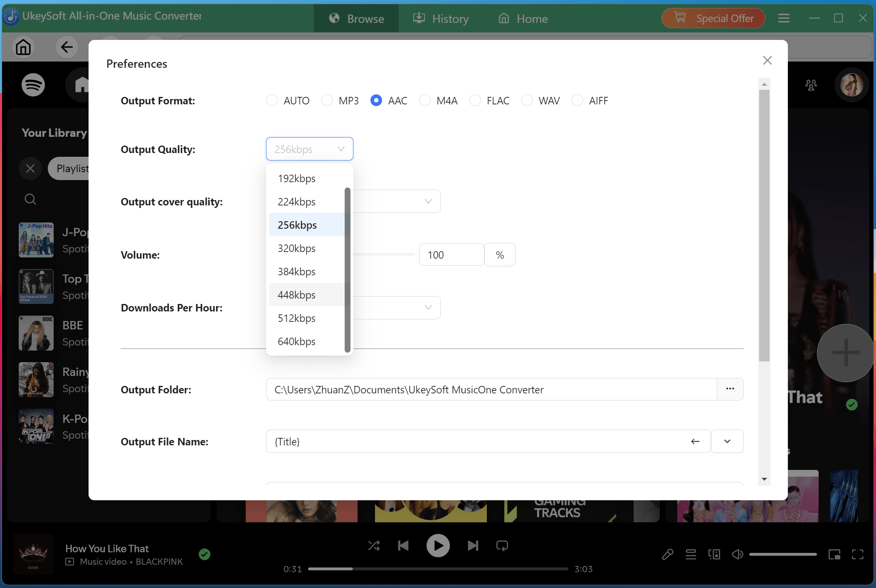Pick 320kbps from quality list
Screen dimensions: 876x588
tap(297, 248)
